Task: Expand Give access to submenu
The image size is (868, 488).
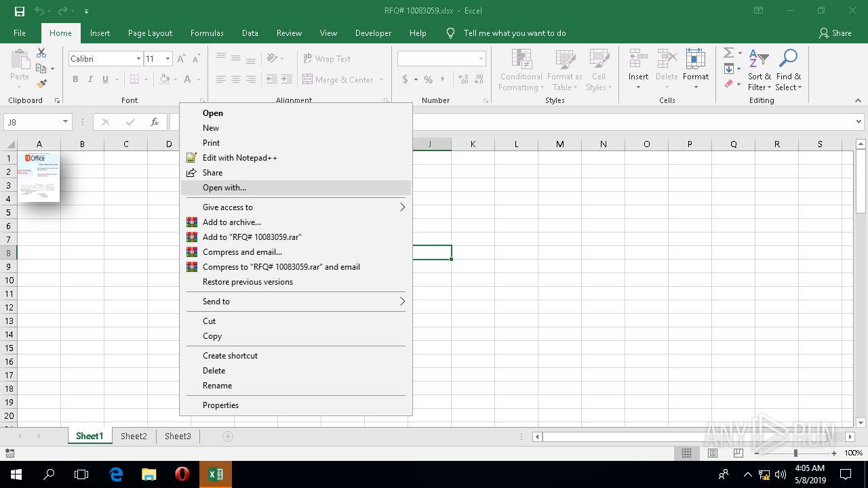Action: [296, 207]
